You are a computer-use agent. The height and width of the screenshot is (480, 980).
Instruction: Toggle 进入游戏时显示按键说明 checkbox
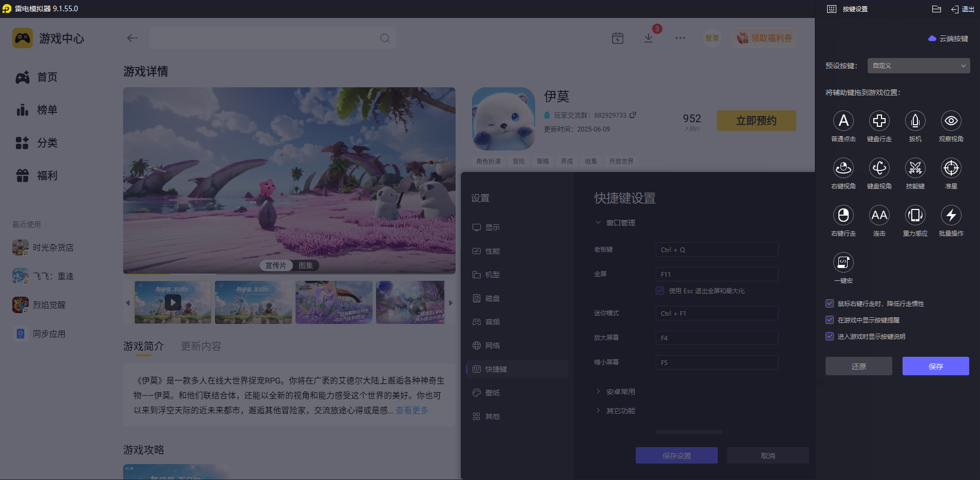[830, 336]
